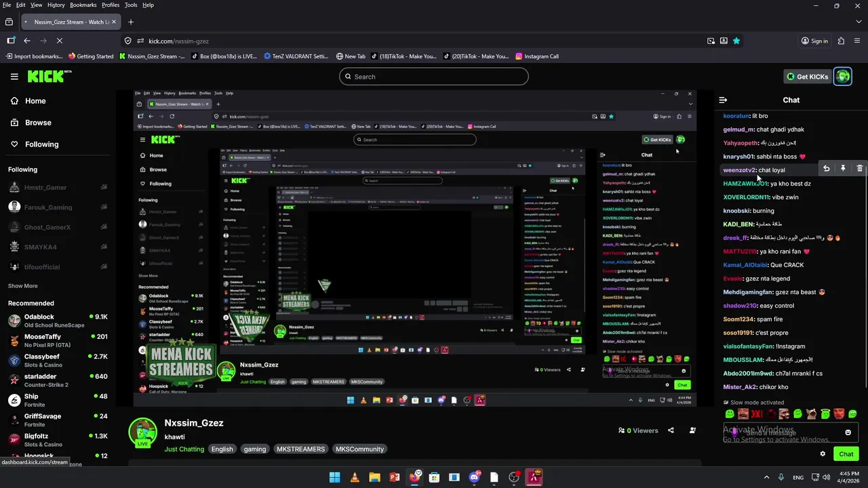
Task: Click username MATTUZI19 in chat
Action: click(740, 251)
